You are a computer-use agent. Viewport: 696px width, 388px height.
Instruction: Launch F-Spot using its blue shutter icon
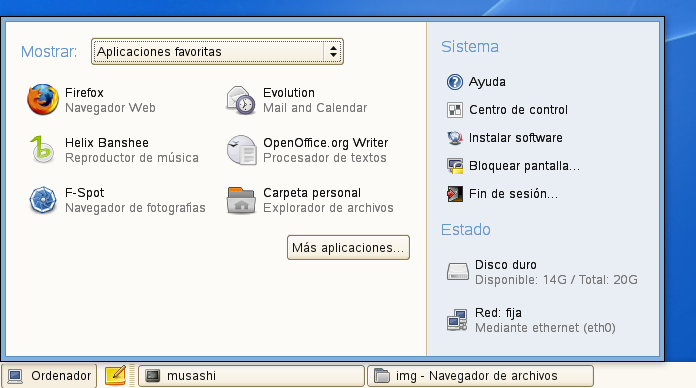click(x=43, y=200)
